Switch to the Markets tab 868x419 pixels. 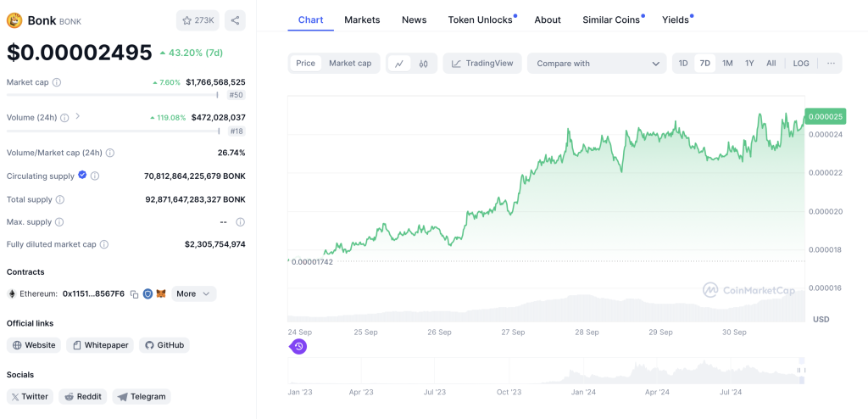pos(362,20)
